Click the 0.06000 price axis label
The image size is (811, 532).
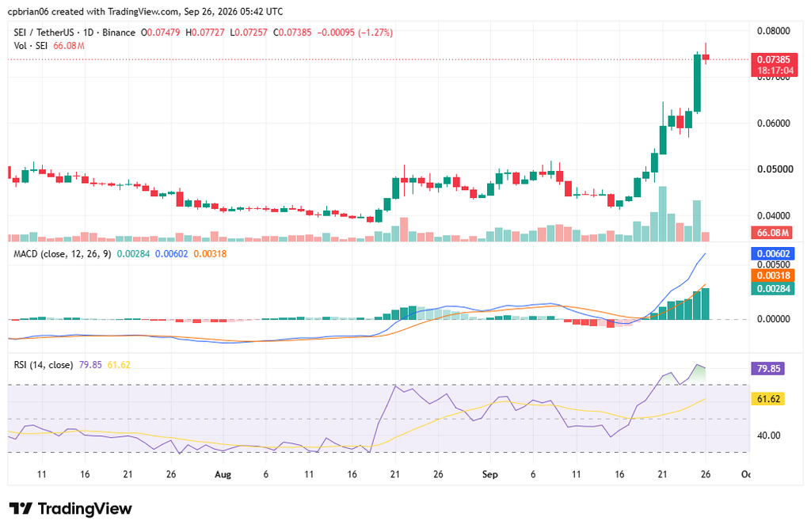[x=774, y=123]
